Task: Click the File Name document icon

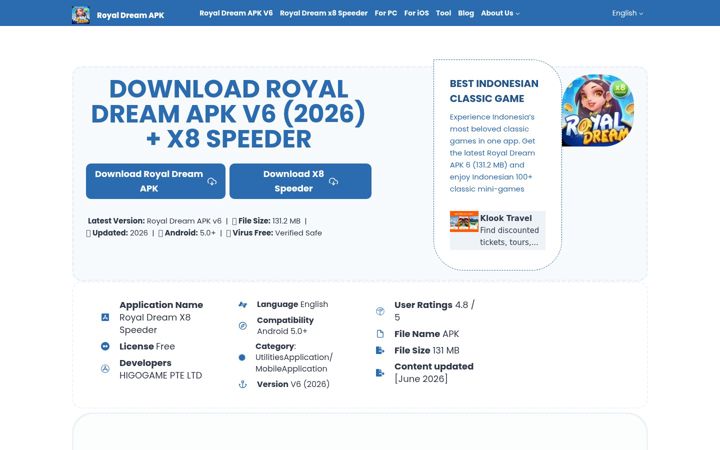Action: point(380,334)
